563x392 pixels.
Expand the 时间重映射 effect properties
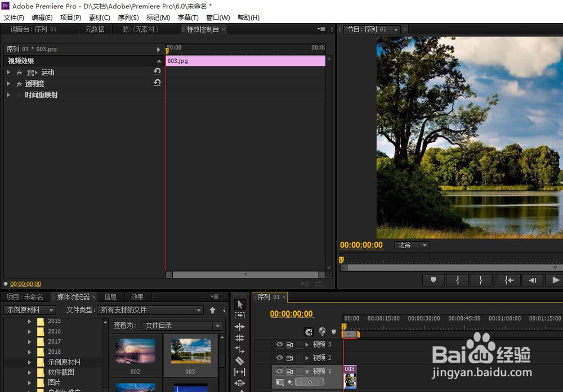pos(8,94)
